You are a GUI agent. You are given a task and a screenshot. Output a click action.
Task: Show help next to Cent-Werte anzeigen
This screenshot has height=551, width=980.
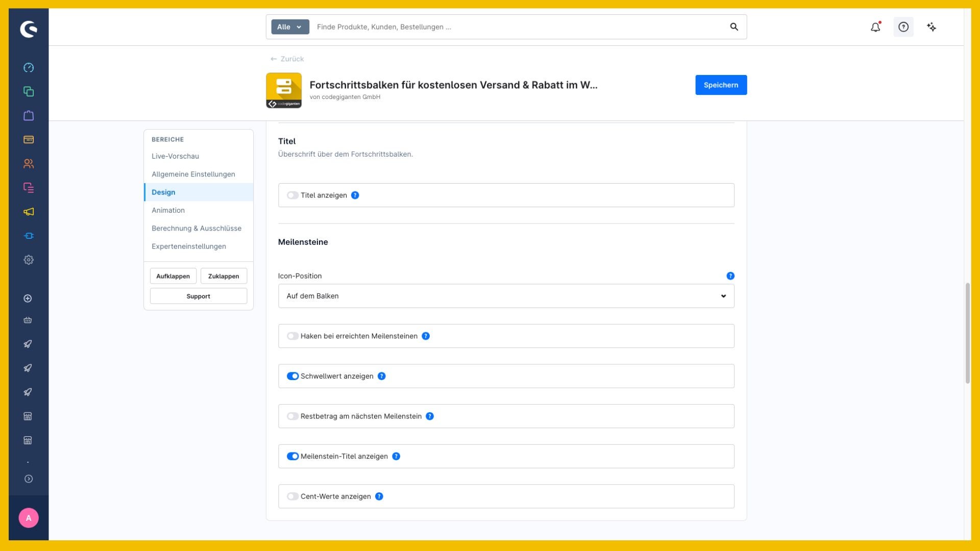pos(379,497)
